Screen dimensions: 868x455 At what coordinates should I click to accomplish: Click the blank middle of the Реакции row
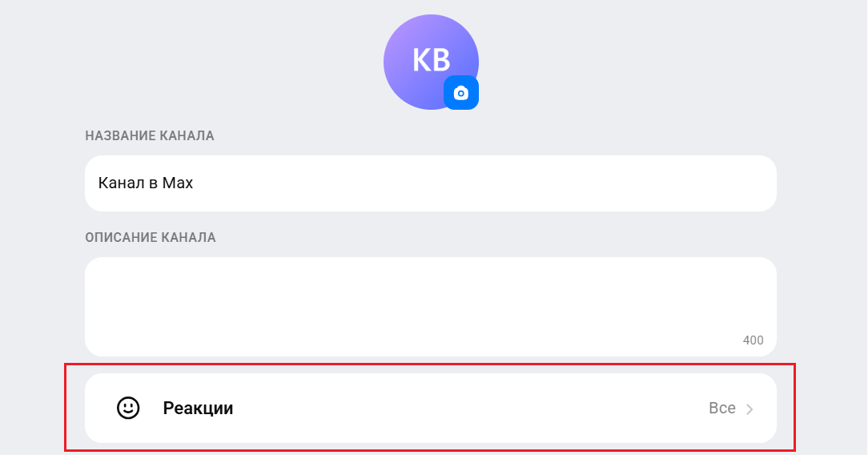[464, 409]
